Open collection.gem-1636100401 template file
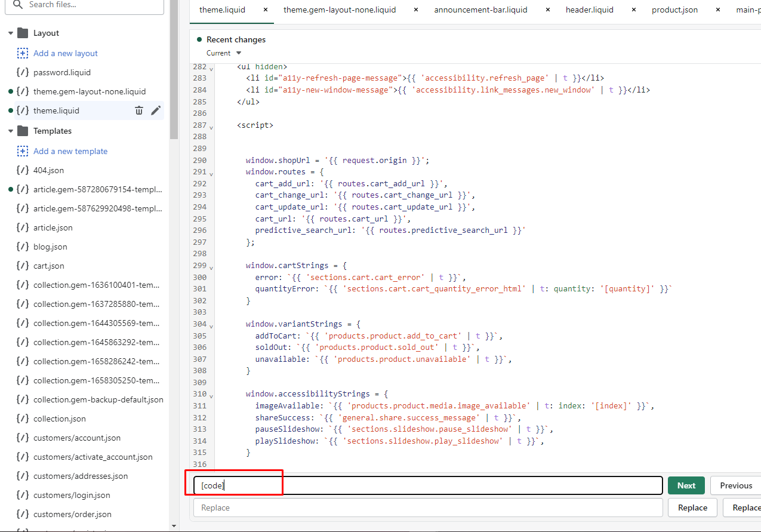 [x=97, y=285]
